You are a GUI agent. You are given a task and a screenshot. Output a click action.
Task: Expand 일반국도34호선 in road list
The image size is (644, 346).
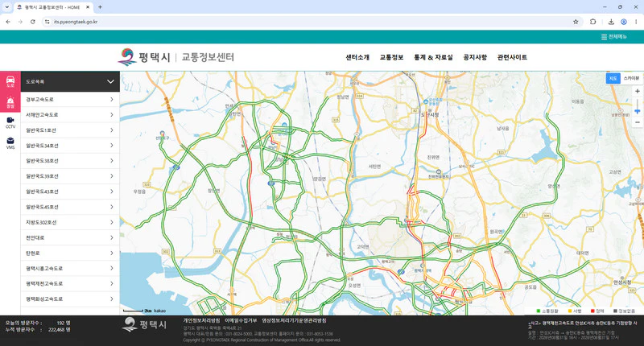click(x=70, y=146)
